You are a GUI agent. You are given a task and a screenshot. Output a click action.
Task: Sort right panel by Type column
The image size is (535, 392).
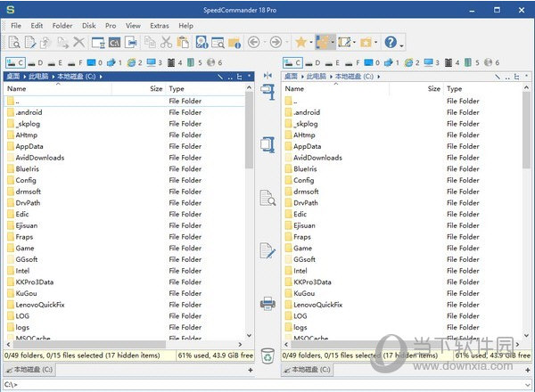482,88
